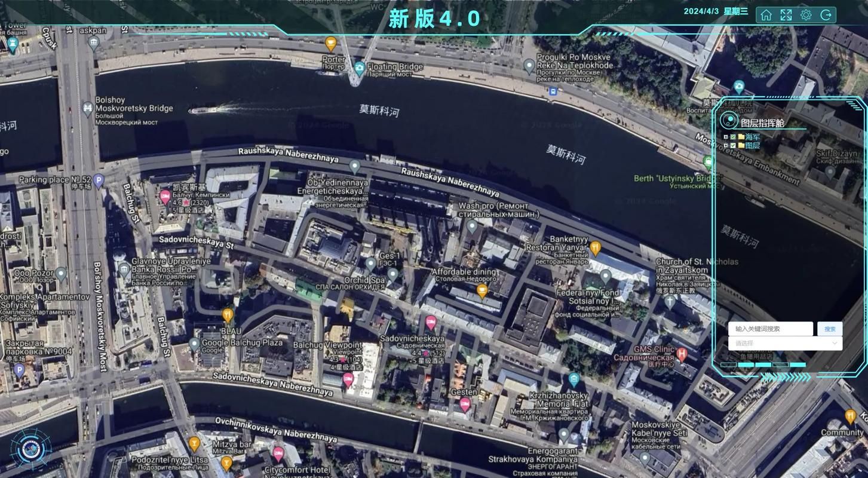Click the BLAU restaurant marker
This screenshot has height=478, width=868.
pos(228,314)
